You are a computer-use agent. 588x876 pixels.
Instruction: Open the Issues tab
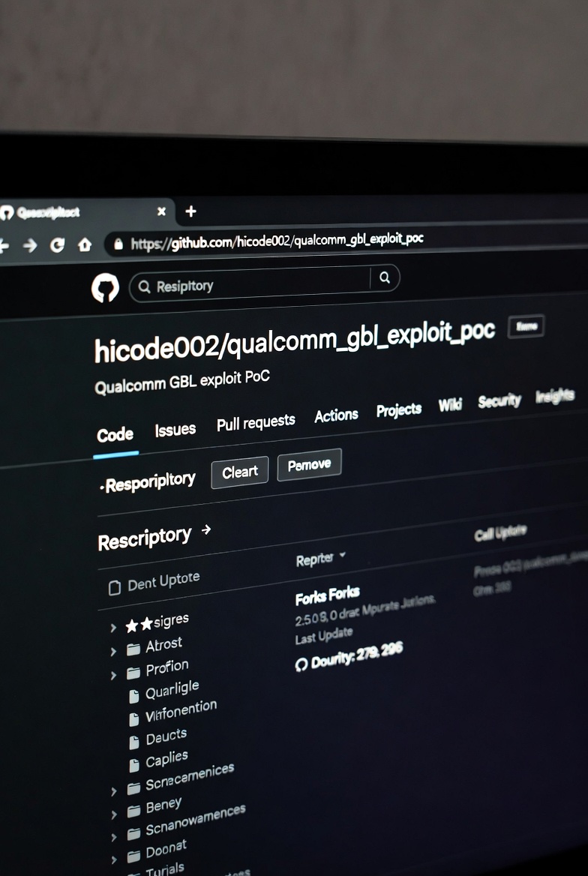tap(175, 430)
